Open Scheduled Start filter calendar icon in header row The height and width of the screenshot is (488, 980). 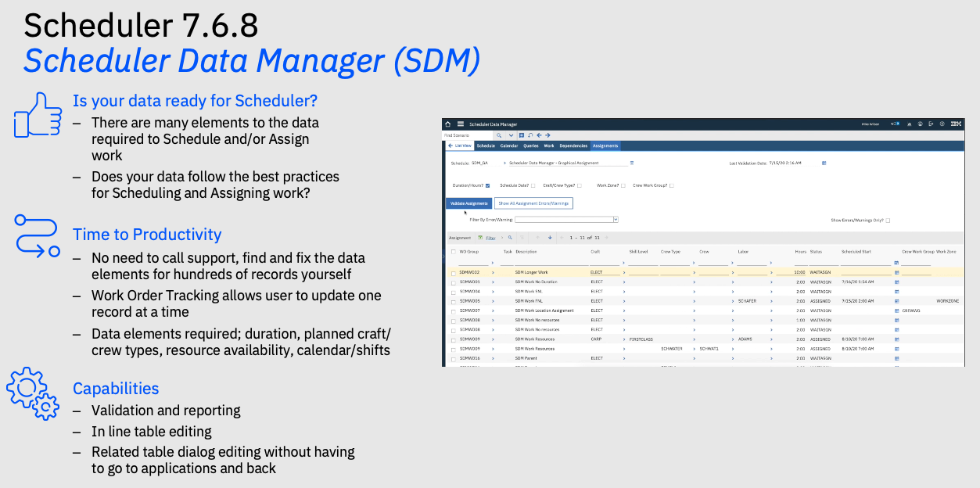tap(896, 263)
